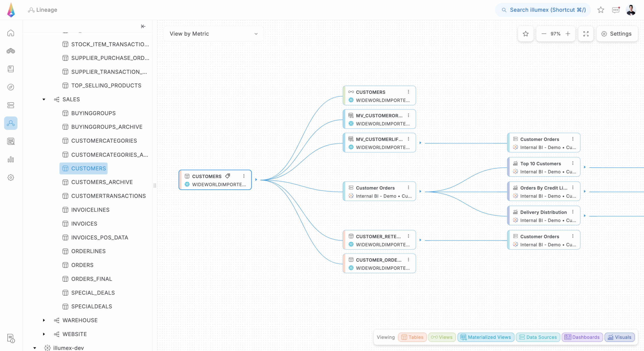Enter fullscreen mode for the lineage graph
644x351 pixels.
[586, 33]
